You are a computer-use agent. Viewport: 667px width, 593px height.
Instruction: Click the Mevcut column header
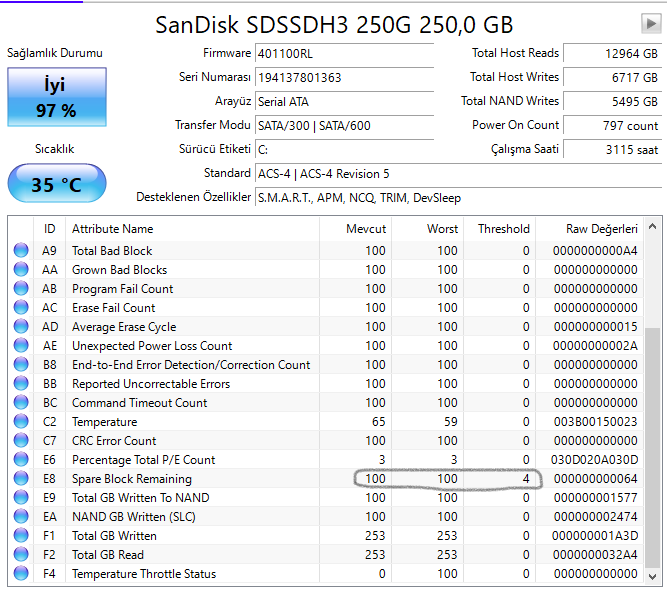click(x=365, y=229)
